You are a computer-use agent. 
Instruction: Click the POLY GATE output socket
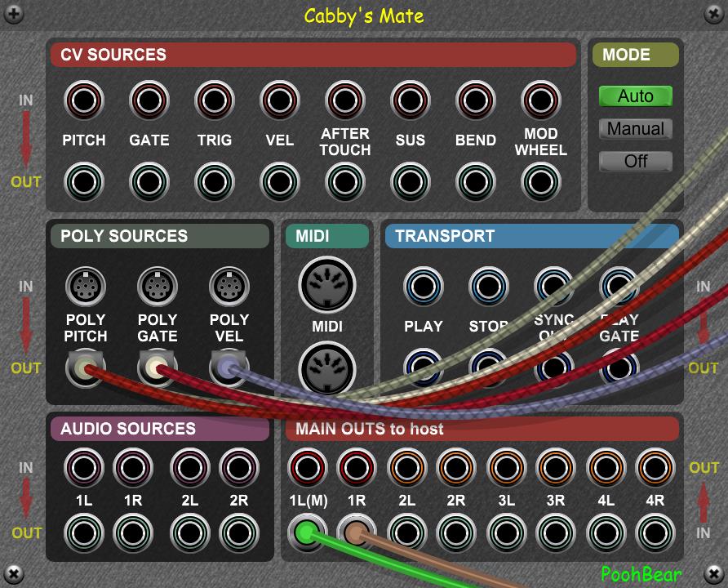click(157, 369)
